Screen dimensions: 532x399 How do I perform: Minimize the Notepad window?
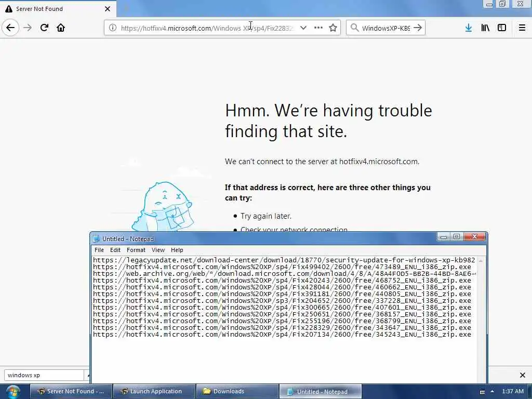(444, 236)
